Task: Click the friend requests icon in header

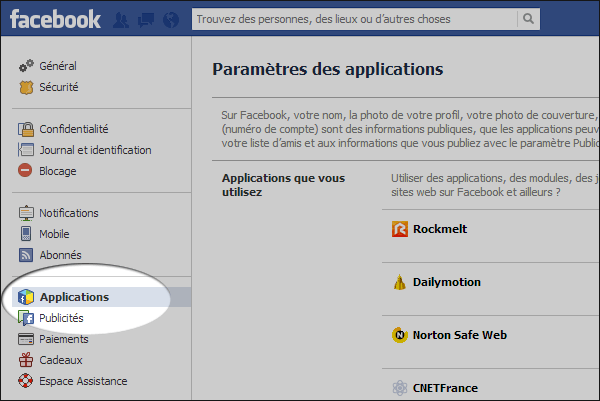Action: point(123,19)
